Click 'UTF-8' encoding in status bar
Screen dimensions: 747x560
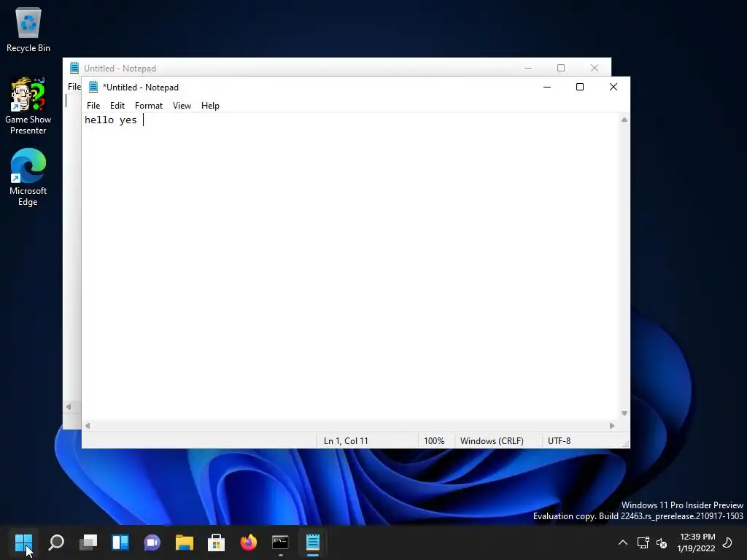559,441
